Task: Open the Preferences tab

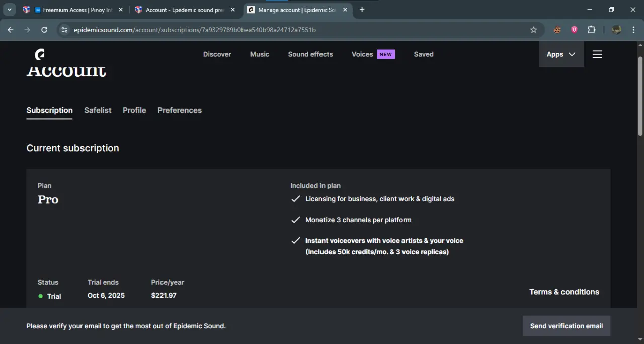Action: click(180, 110)
